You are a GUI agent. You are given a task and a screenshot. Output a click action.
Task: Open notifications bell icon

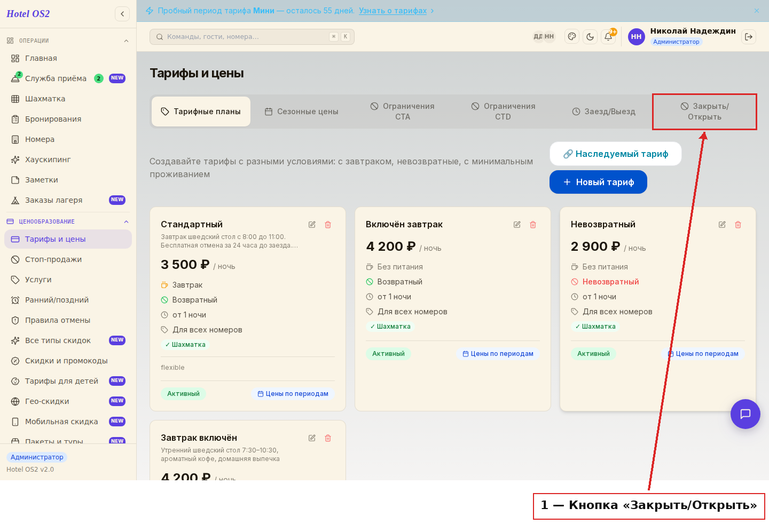(608, 37)
